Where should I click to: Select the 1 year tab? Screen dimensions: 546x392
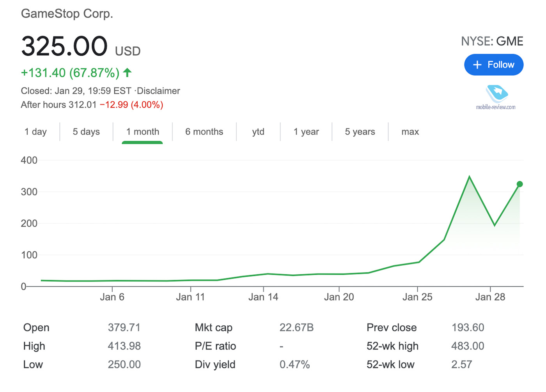tap(306, 132)
